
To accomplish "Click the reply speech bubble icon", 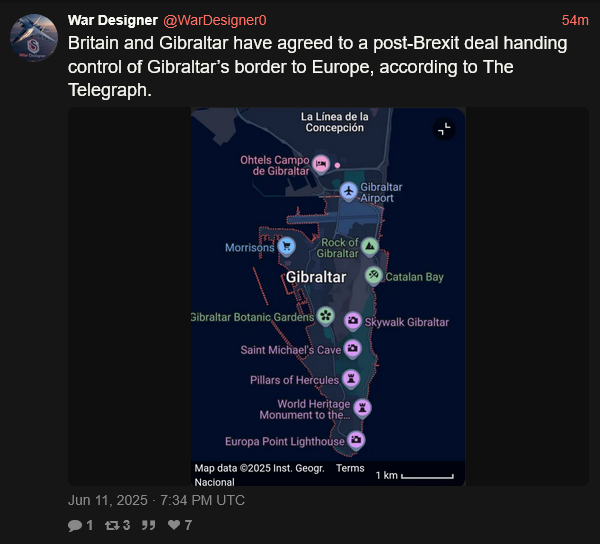I will [75, 525].
